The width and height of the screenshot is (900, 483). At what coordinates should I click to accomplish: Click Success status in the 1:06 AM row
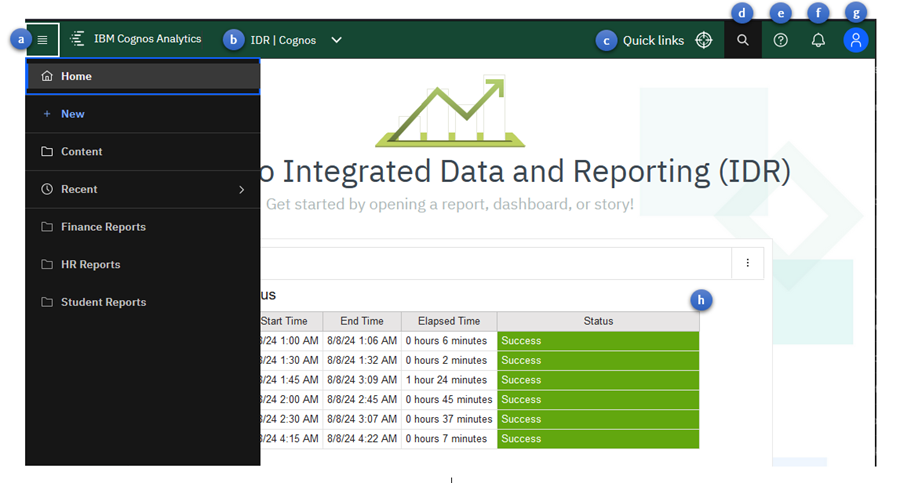(598, 341)
